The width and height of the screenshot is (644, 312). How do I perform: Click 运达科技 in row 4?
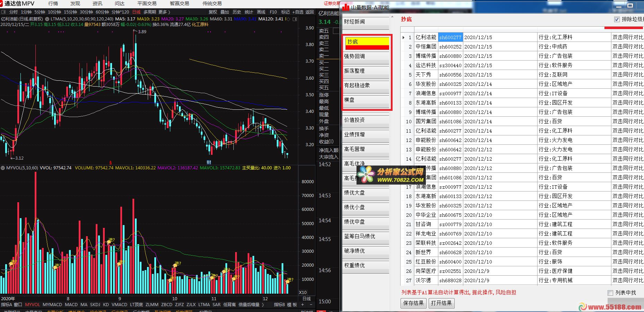tap(426, 65)
